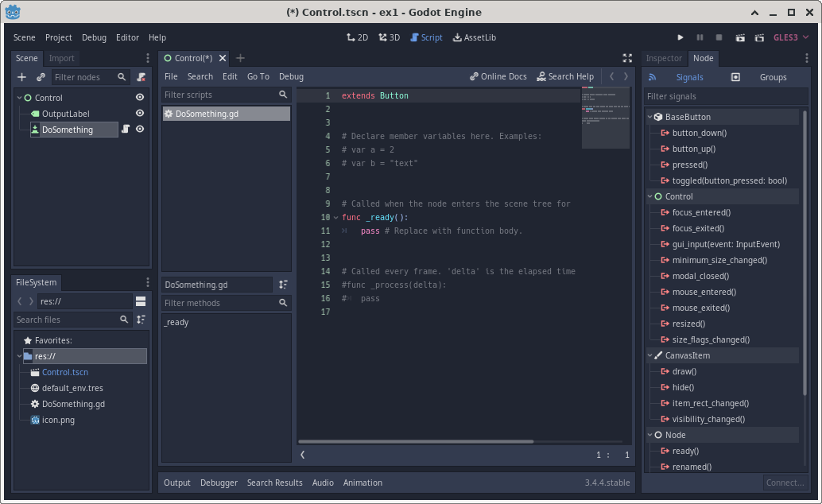Pause the running scene
Image resolution: width=822 pixels, height=504 pixels.
pos(700,37)
